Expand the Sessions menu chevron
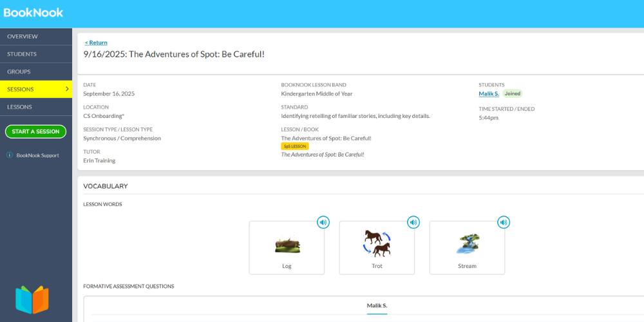Screen dimensions: 644x322 coord(67,89)
